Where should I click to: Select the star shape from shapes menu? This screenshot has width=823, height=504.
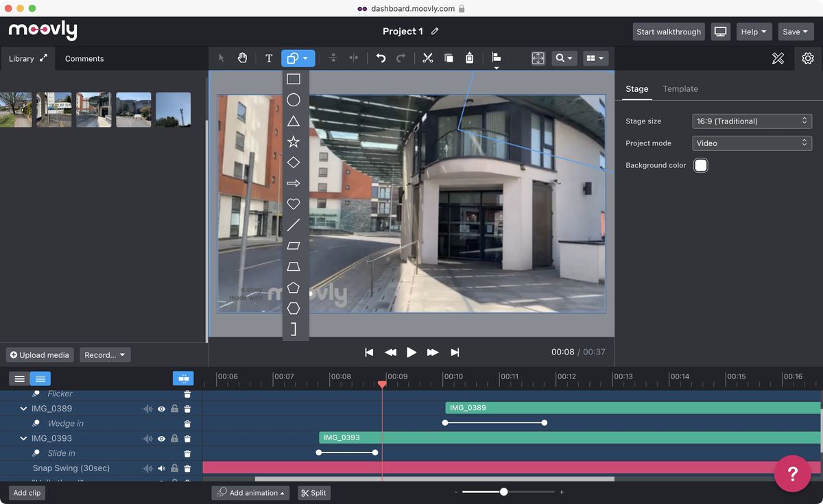(293, 142)
